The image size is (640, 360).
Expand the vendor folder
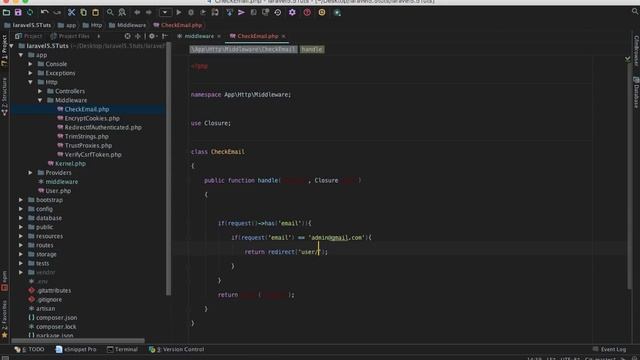tap(21, 272)
